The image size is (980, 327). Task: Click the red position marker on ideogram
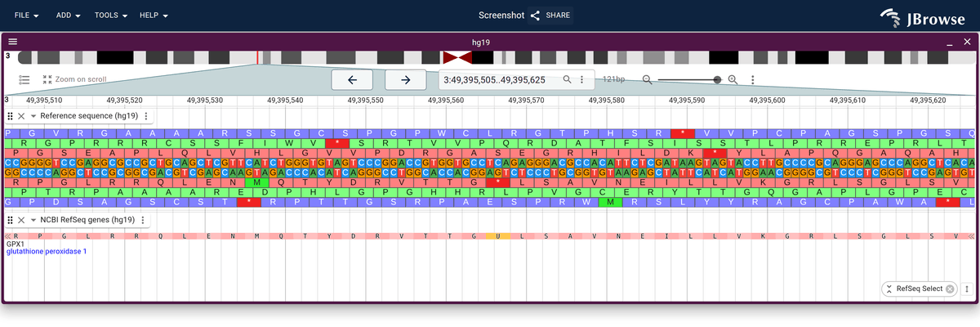click(258, 57)
